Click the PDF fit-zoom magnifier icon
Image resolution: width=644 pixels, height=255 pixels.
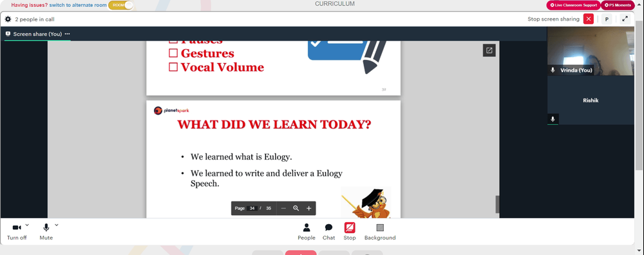point(296,208)
